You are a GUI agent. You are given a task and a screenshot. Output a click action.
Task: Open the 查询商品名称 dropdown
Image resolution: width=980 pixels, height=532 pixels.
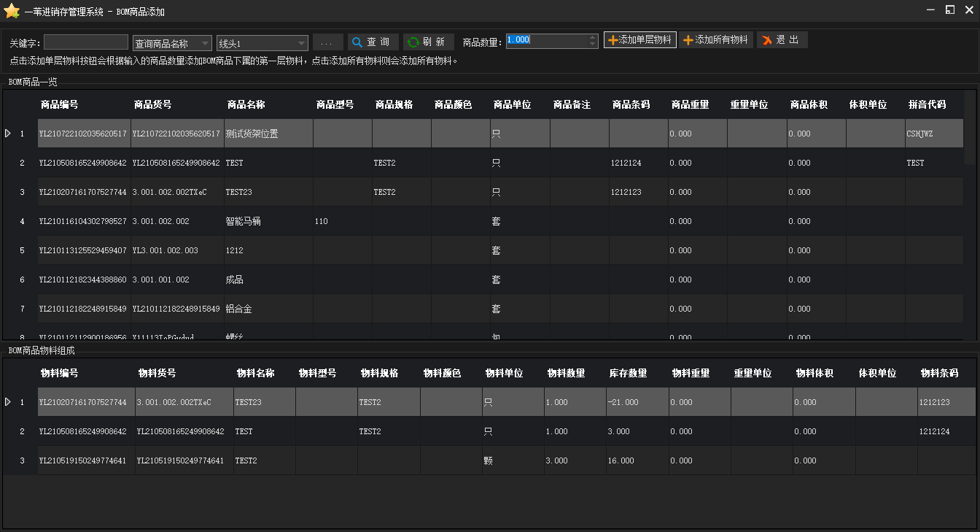(173, 43)
